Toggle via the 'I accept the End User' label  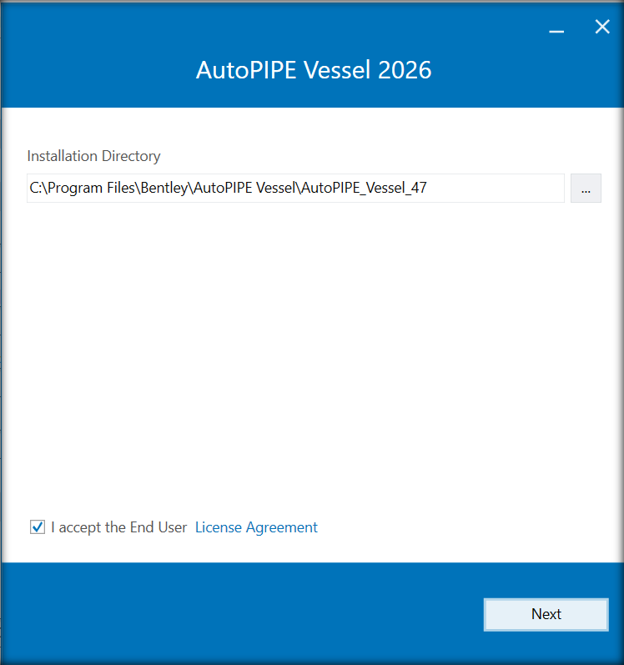point(119,527)
